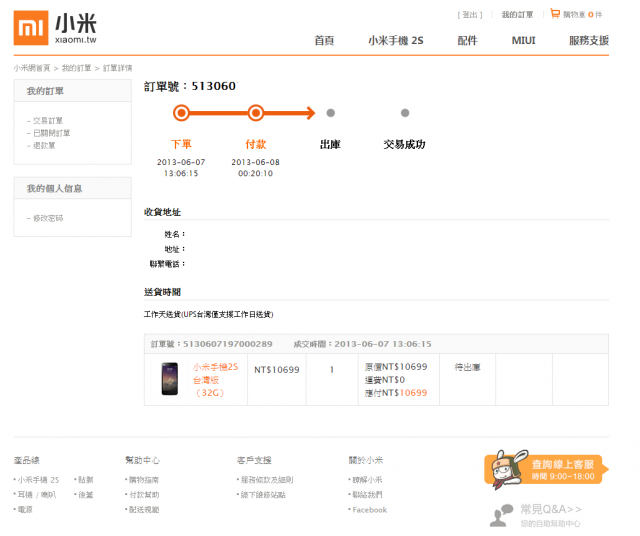Click footer link 聯絡我們
Viewport: 640px width, 536px height.
click(367, 495)
